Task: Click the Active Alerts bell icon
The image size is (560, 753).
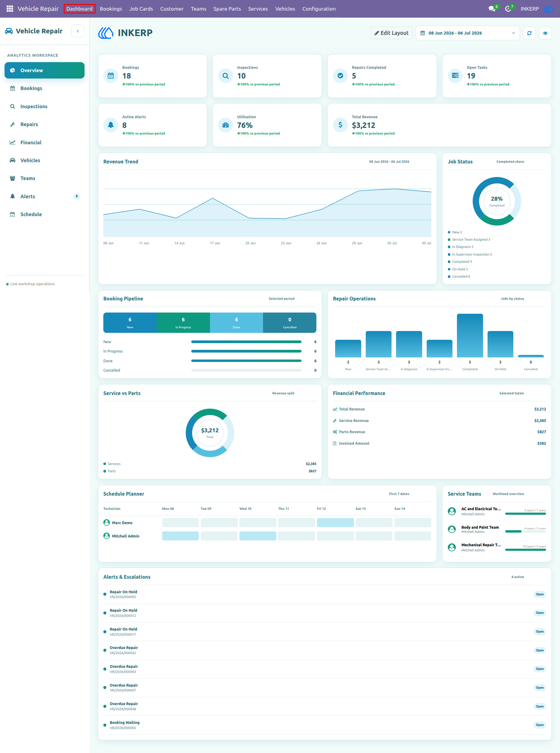Action: 111,125
